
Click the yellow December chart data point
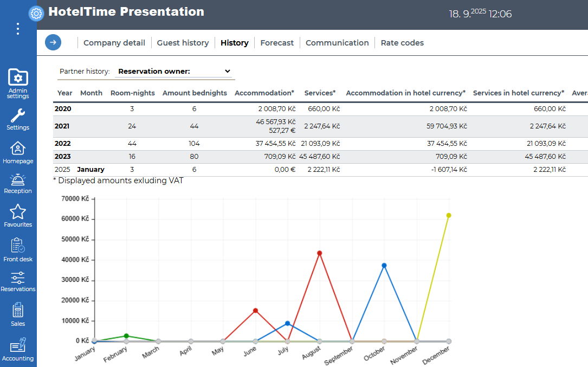449,215
